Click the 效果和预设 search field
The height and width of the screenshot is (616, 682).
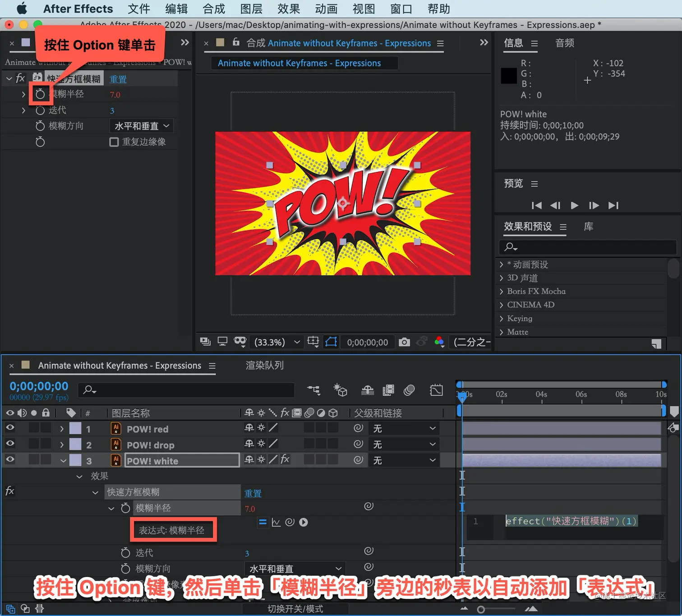click(x=588, y=247)
